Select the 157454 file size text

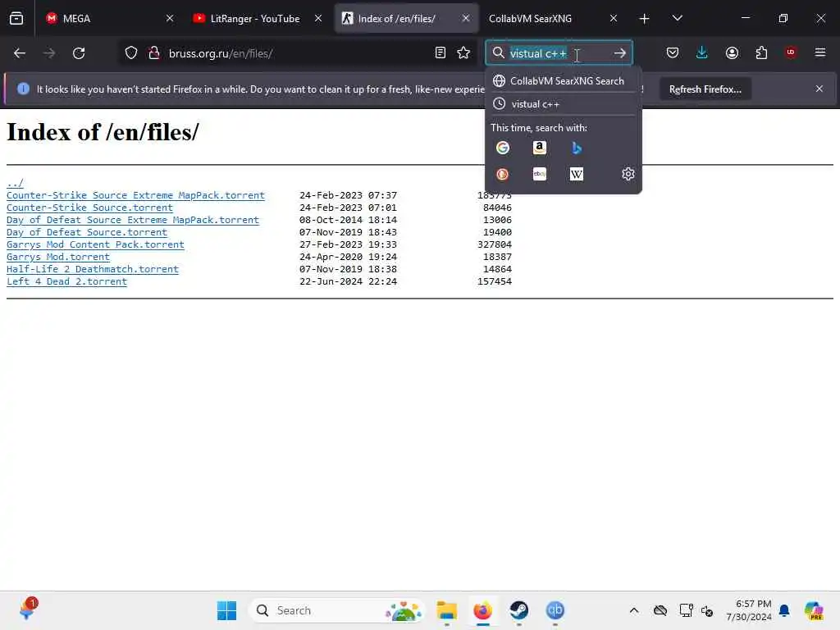pos(495,282)
